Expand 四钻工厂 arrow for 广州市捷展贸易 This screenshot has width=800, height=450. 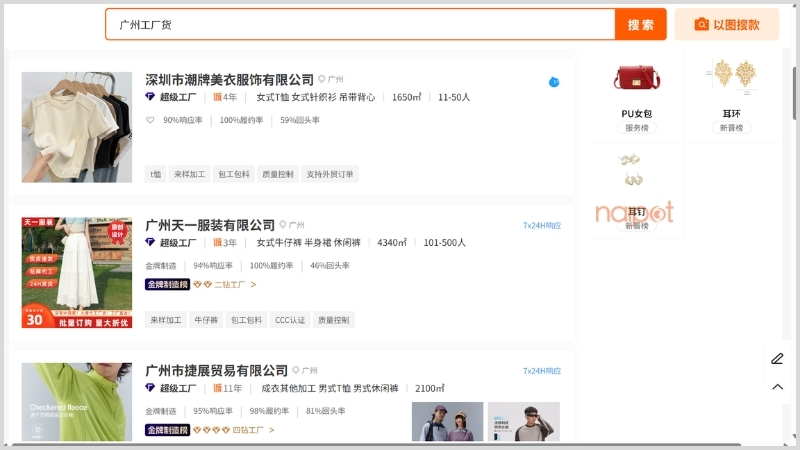pos(271,430)
